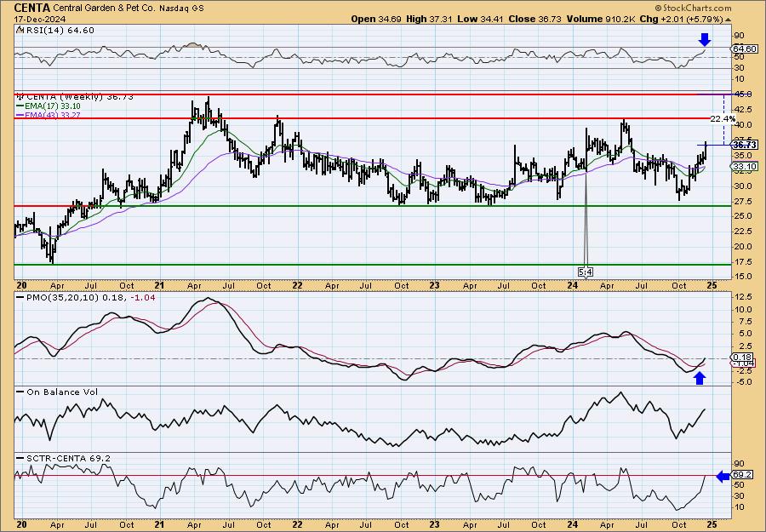Click the 12.5 PMO axis label
The width and height of the screenshot is (766, 532).
pyautogui.click(x=744, y=297)
